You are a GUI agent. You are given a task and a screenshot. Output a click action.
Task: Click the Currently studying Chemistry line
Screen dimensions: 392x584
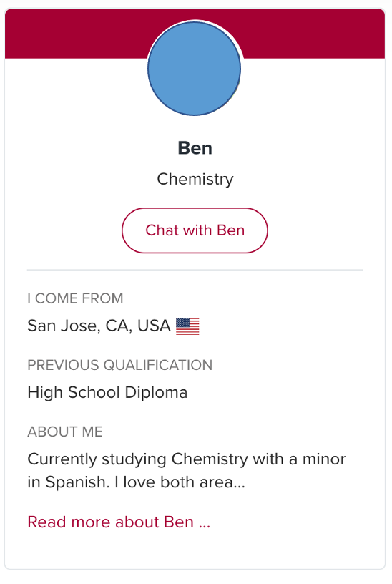click(187, 459)
